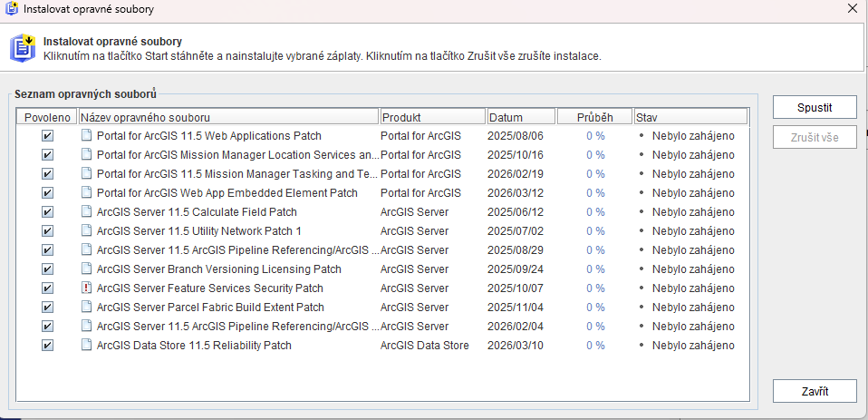Click document icon for Data Store Reliability Patch
868x420 pixels.
coord(86,346)
